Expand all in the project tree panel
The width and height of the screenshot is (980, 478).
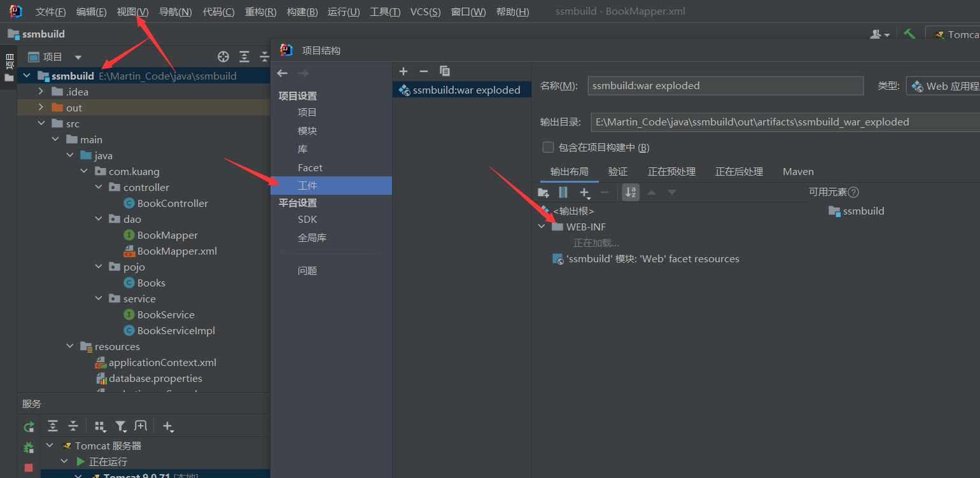(x=244, y=57)
